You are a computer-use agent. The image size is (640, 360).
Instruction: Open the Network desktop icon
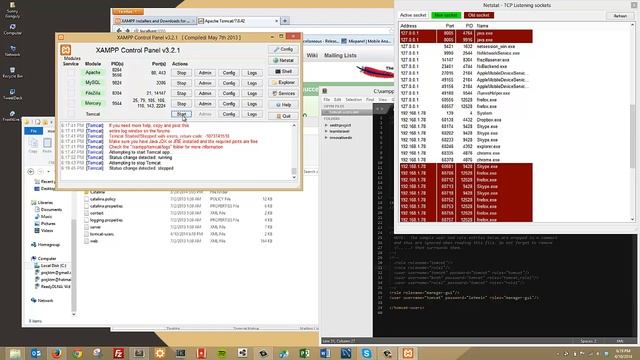click(x=12, y=51)
